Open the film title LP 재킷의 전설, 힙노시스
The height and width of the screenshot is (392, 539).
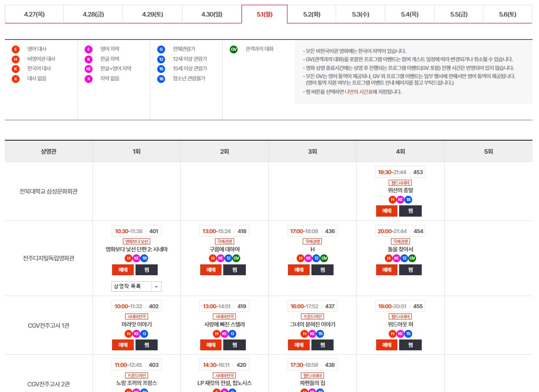tap(225, 383)
